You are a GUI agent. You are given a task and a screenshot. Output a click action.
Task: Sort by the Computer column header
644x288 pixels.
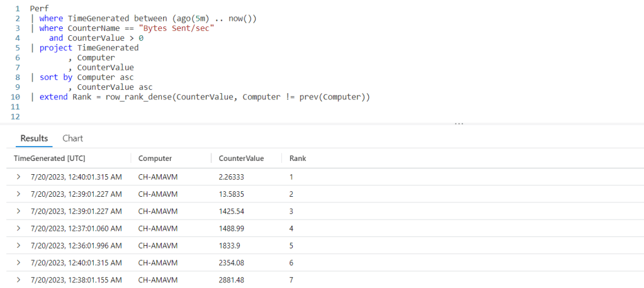tap(155, 158)
